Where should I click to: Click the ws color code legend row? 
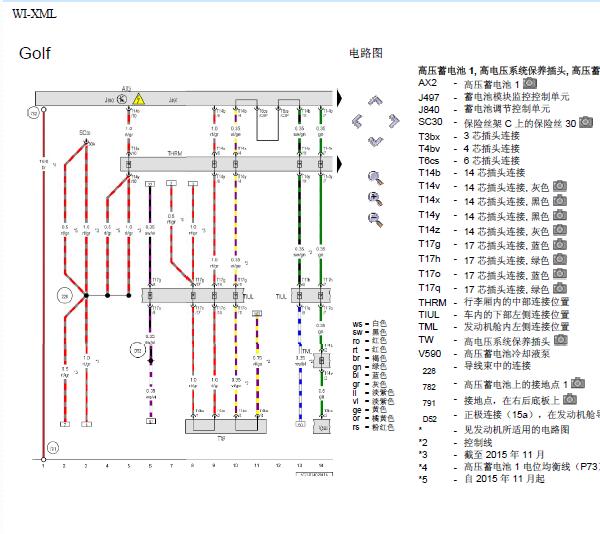pyautogui.click(x=369, y=324)
